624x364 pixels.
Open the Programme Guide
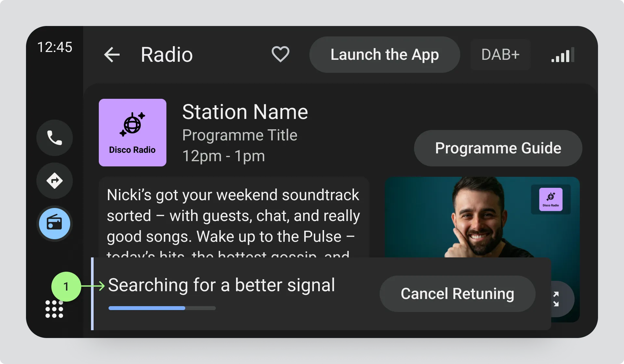[x=498, y=148]
